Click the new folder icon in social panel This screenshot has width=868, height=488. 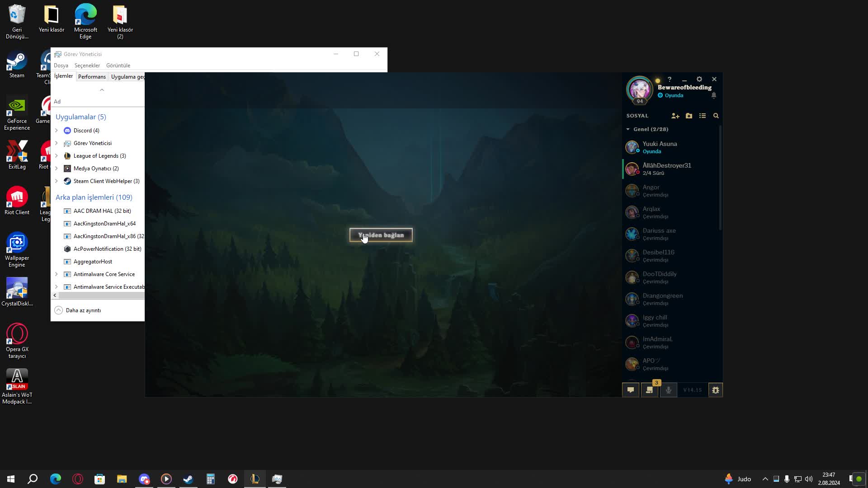(x=689, y=116)
